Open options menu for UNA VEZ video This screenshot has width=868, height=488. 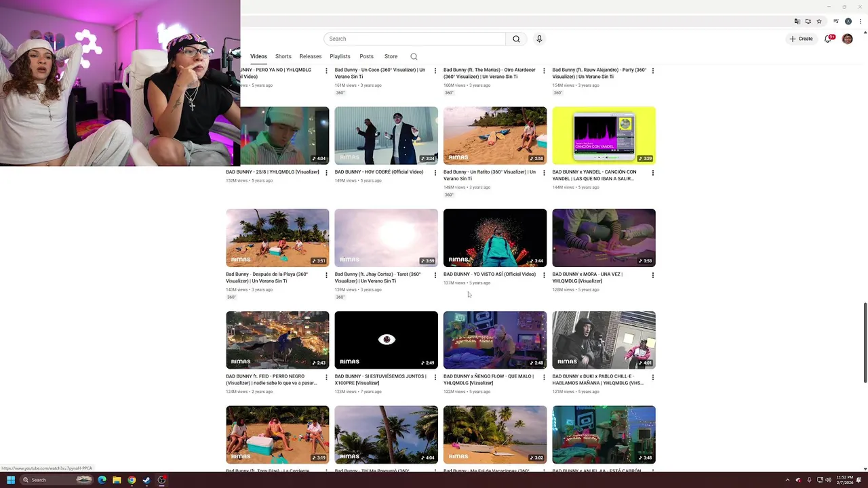click(x=653, y=275)
